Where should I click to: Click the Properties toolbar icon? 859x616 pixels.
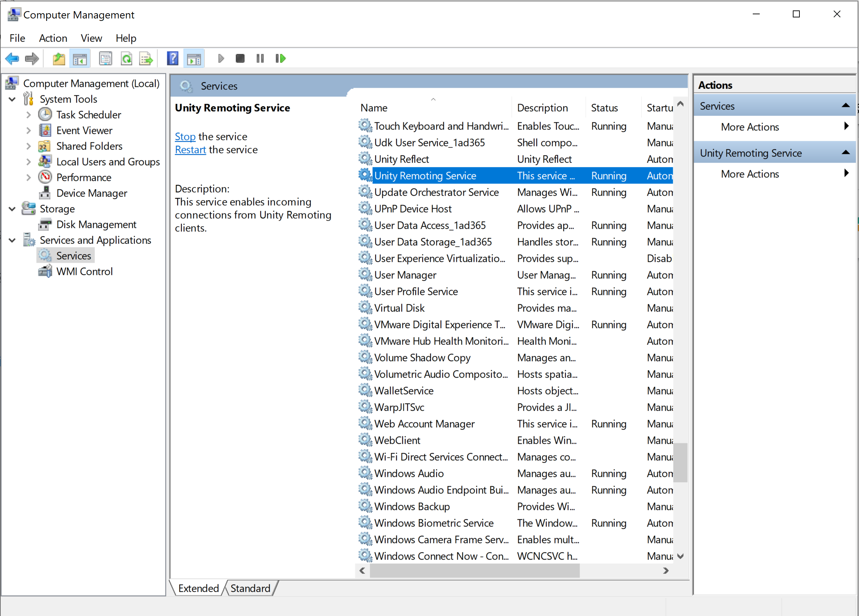[x=105, y=59]
